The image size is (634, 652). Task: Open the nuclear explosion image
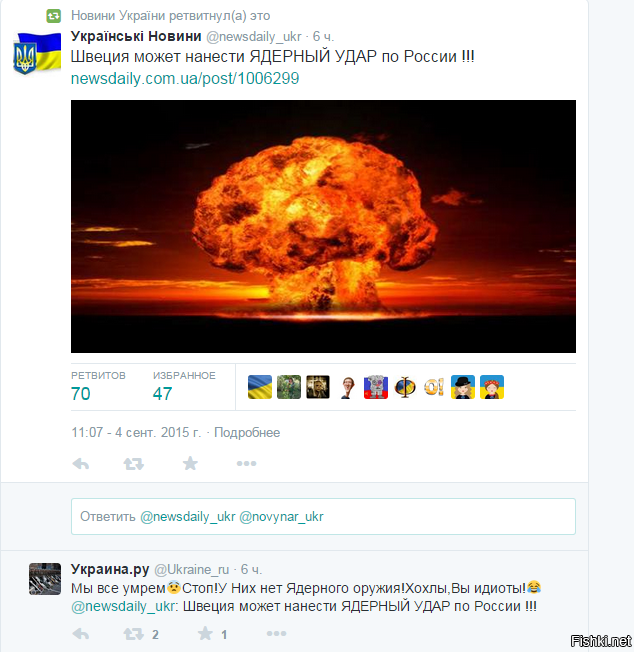click(x=323, y=226)
